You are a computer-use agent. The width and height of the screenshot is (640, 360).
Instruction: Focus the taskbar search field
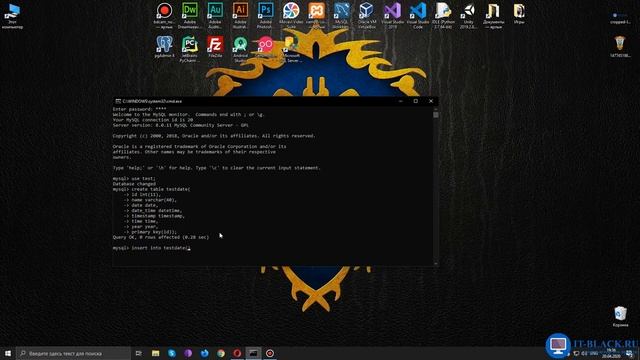[x=73, y=353]
